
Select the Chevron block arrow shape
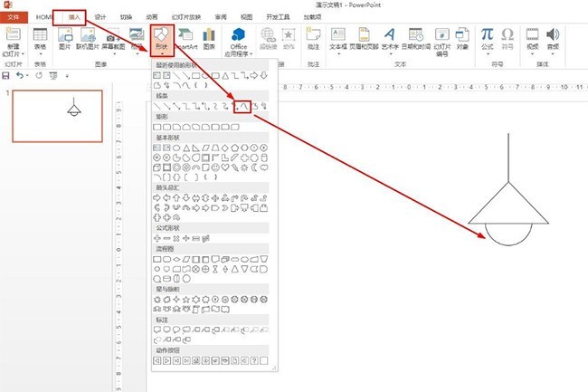tap(225, 207)
